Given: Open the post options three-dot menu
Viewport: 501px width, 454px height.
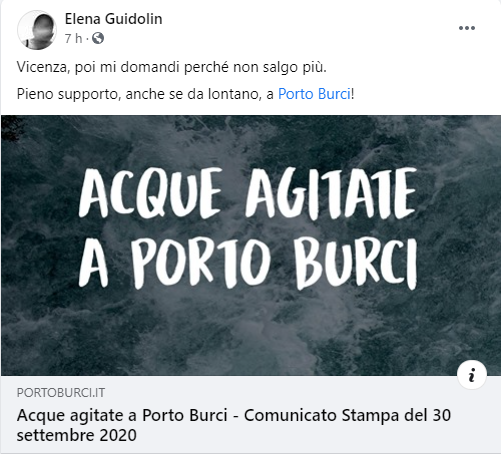Looking at the screenshot, I should (x=467, y=28).
